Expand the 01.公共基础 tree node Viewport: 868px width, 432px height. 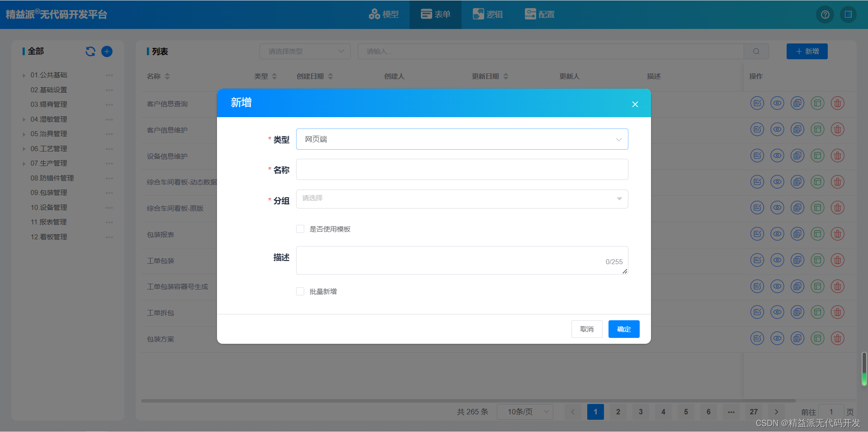24,75
